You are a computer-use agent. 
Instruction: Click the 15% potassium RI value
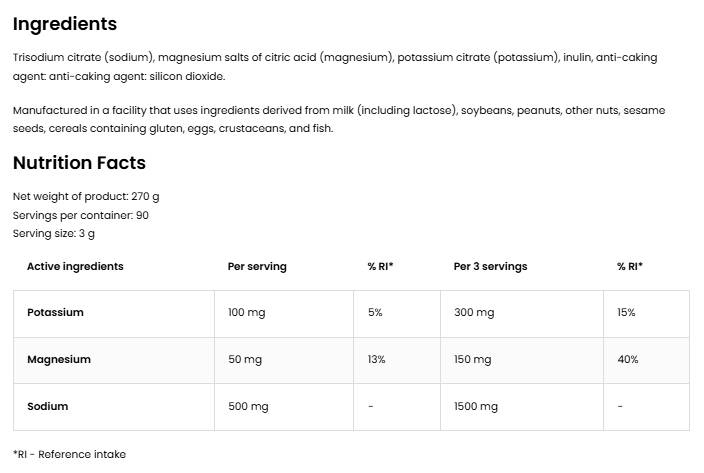pyautogui.click(x=626, y=313)
